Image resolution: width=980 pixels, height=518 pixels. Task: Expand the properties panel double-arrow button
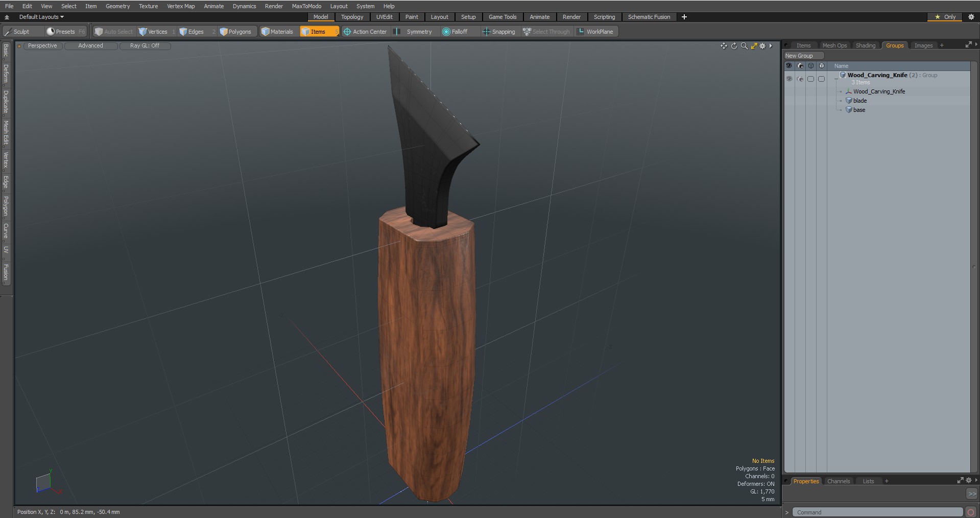(972, 494)
